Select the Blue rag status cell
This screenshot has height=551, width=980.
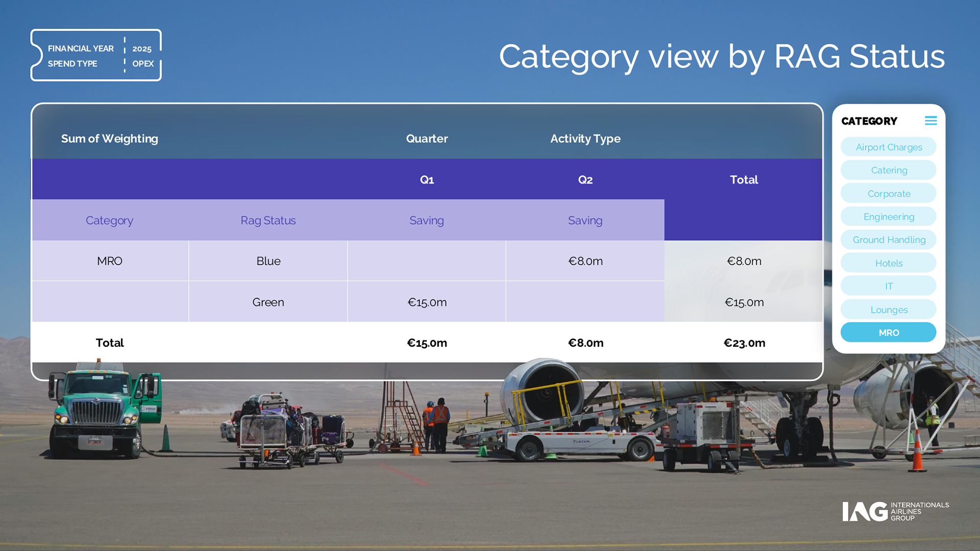click(268, 261)
